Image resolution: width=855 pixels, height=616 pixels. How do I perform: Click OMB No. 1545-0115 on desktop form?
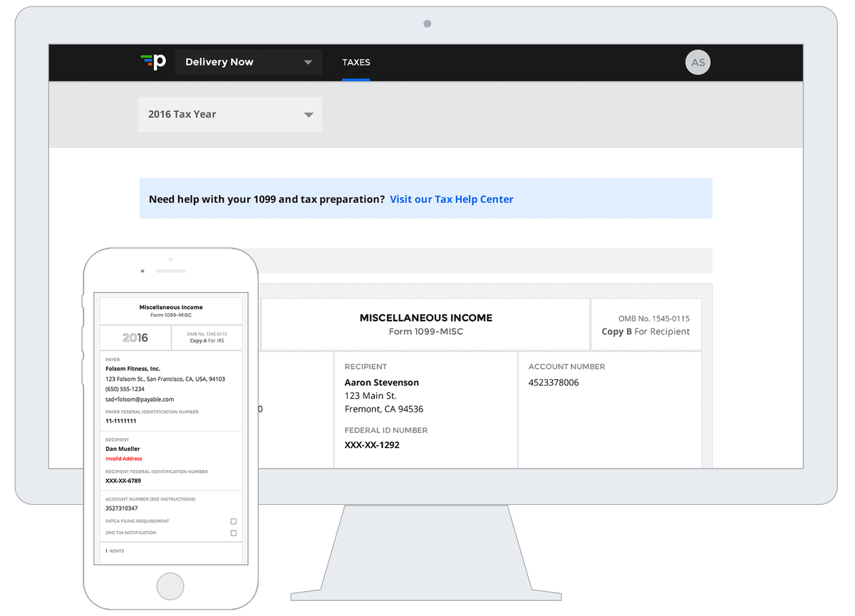[x=654, y=318]
